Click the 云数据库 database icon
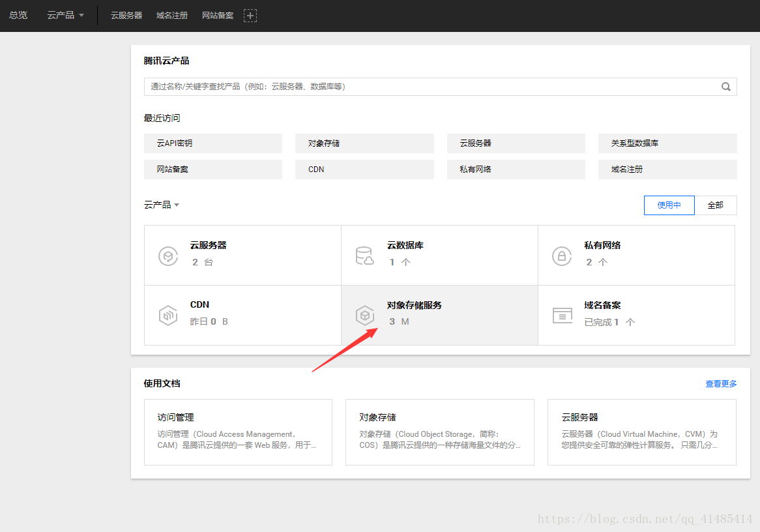Screen dimensions: 760x532 tap(365, 256)
